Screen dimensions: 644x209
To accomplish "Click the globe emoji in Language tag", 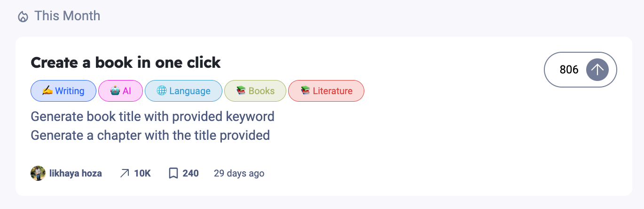I will (162, 91).
